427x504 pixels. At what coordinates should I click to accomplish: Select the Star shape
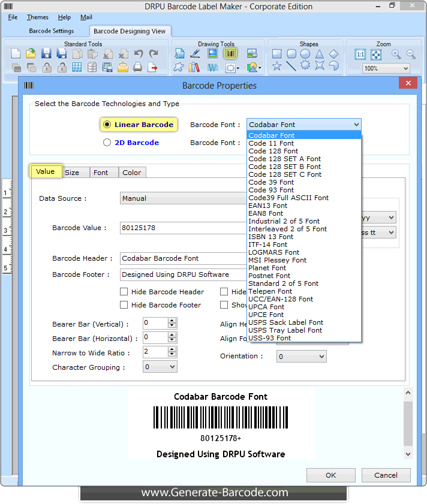(x=276, y=66)
